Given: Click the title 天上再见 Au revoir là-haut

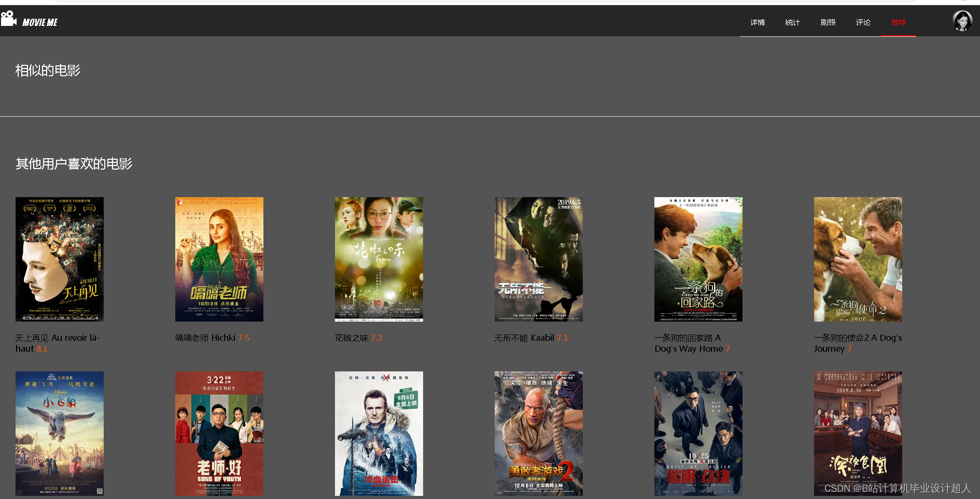Looking at the screenshot, I should click(58, 343).
